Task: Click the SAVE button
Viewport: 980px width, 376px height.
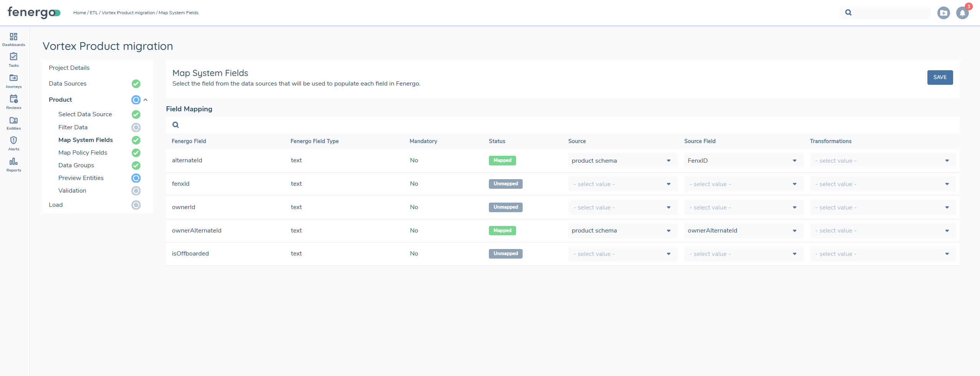Action: [940, 77]
